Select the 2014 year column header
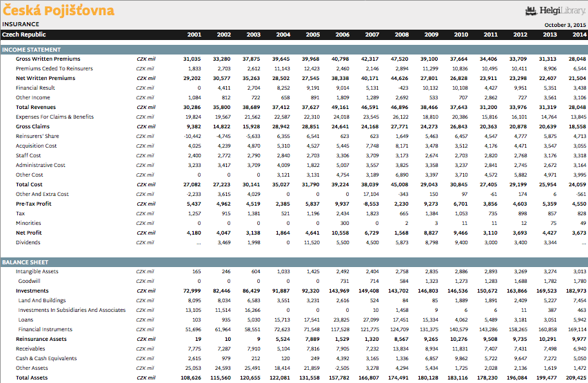The width and height of the screenshot is (588, 383). 579,35
